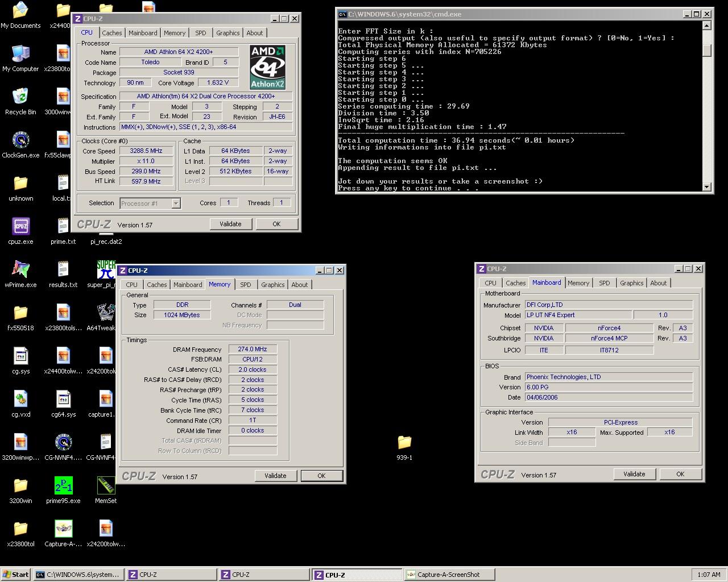Open the Capture-A-ScreenShot desktop shortcut

pyautogui.click(x=63, y=534)
